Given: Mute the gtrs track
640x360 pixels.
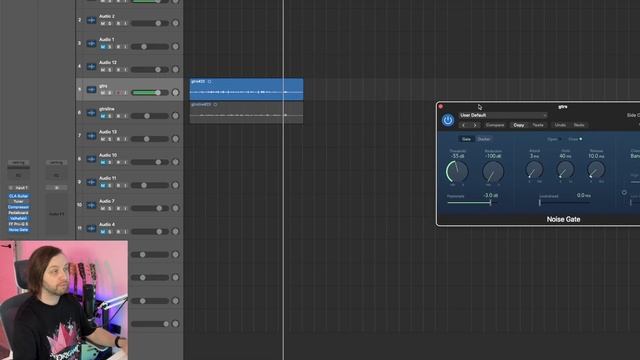Looking at the screenshot, I should click(102, 93).
